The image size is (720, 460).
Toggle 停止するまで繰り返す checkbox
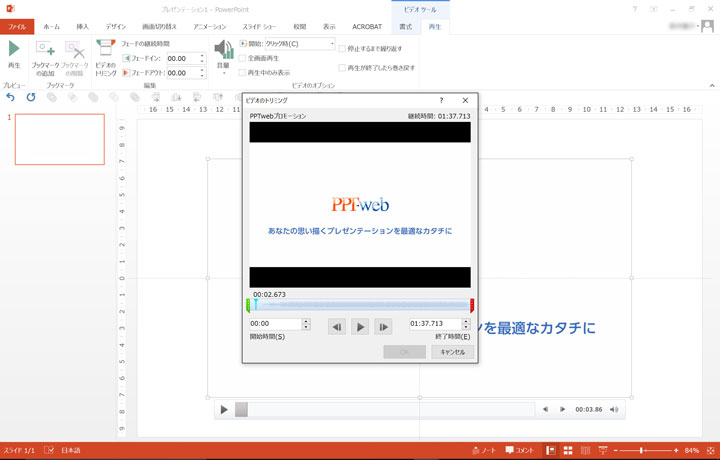(x=342, y=48)
